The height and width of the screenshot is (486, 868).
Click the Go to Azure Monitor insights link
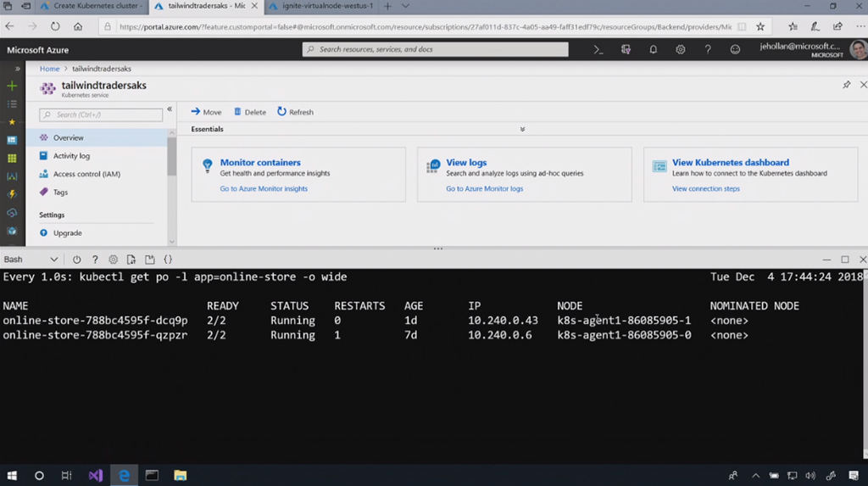[x=264, y=189]
